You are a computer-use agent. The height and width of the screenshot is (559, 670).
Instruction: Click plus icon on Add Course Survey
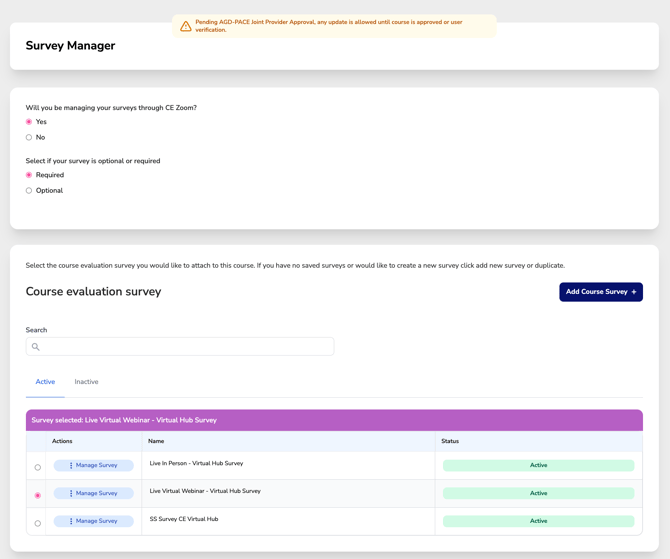pyautogui.click(x=634, y=292)
